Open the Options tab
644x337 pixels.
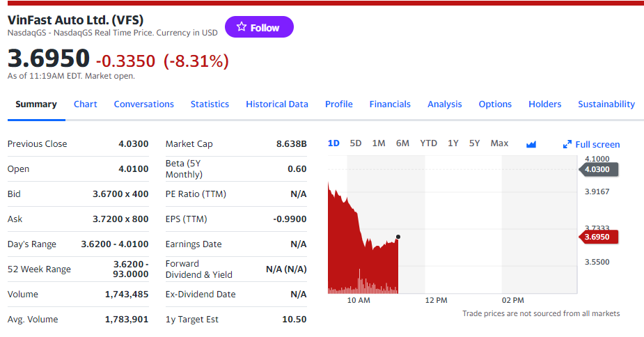coord(495,104)
